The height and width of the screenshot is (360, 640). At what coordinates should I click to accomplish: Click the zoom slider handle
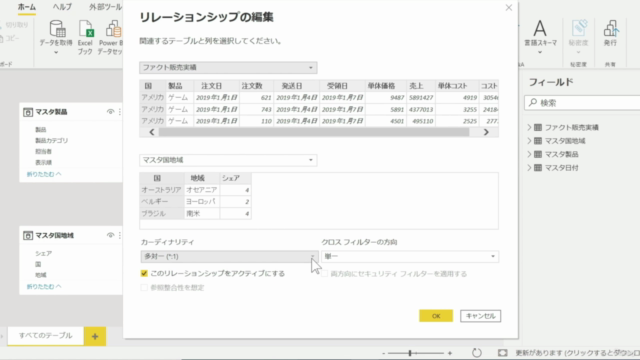click(410, 353)
